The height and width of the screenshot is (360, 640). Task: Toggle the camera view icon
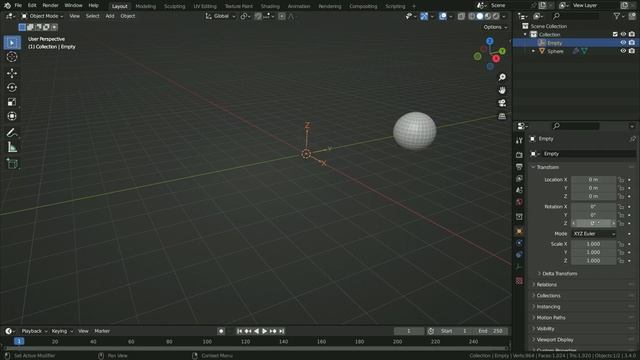click(x=502, y=103)
